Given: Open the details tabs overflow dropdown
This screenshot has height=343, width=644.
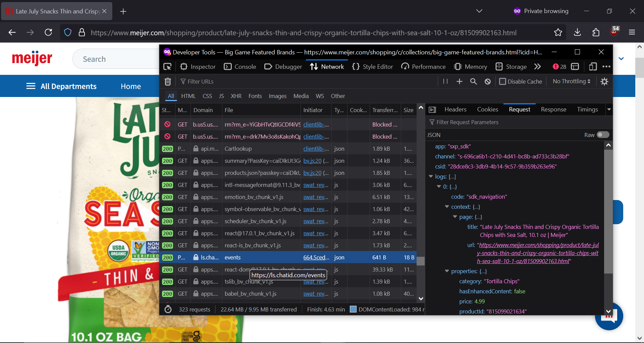Looking at the screenshot, I should (609, 109).
